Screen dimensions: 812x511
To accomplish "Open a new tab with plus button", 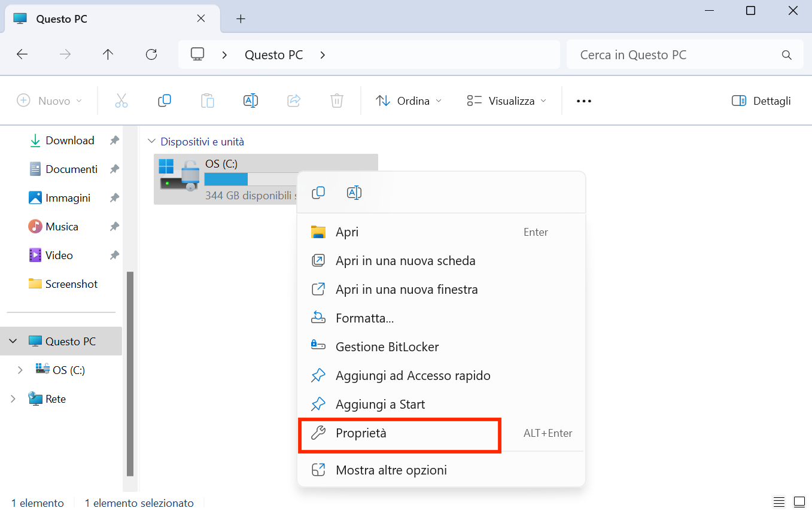I will [x=241, y=19].
